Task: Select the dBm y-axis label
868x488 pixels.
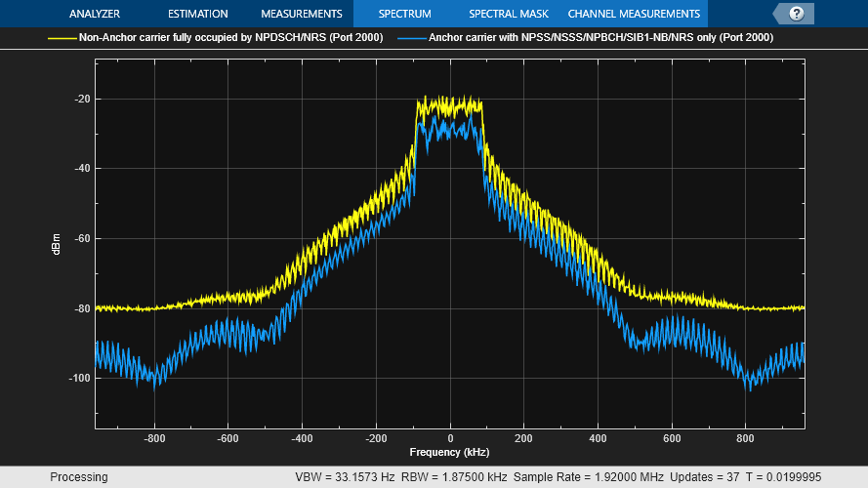Action: 56,246
